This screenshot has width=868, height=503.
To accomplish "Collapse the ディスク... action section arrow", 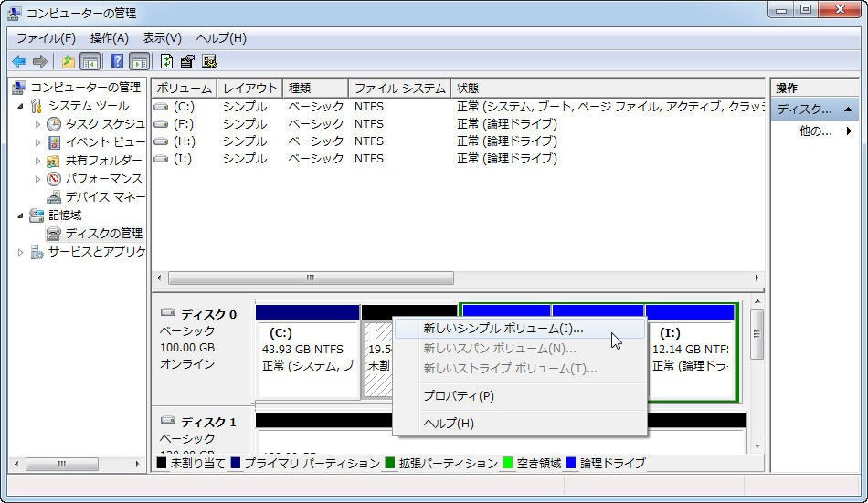I will click(x=848, y=110).
